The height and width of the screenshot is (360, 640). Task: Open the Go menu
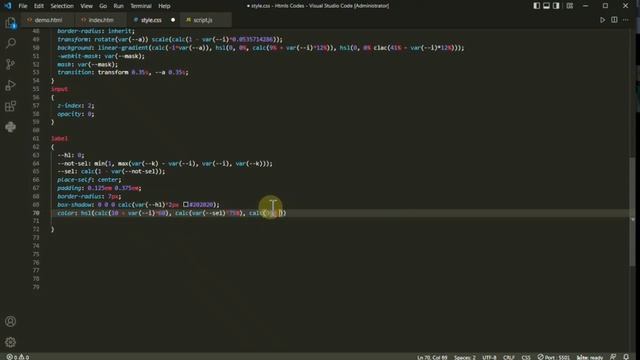[x=103, y=6]
